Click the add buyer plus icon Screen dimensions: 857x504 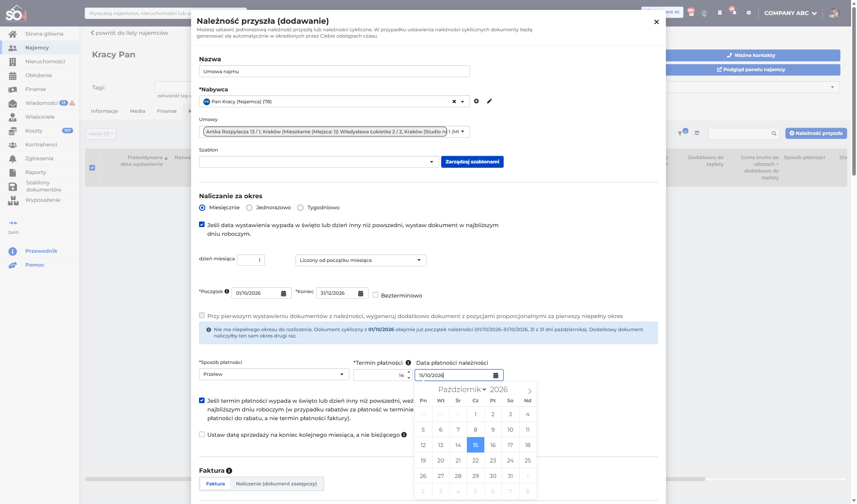[476, 101]
